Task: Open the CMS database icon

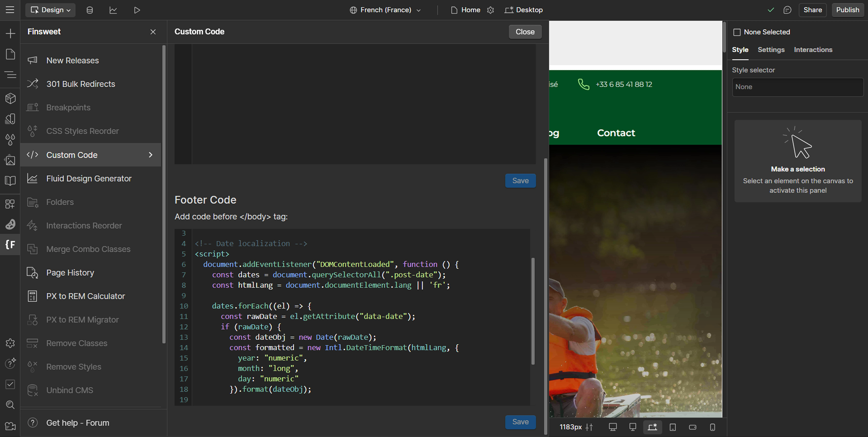Action: click(90, 10)
